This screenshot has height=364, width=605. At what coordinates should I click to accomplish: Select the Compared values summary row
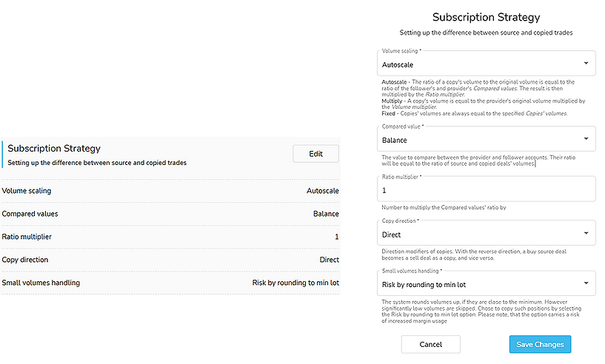[170, 214]
